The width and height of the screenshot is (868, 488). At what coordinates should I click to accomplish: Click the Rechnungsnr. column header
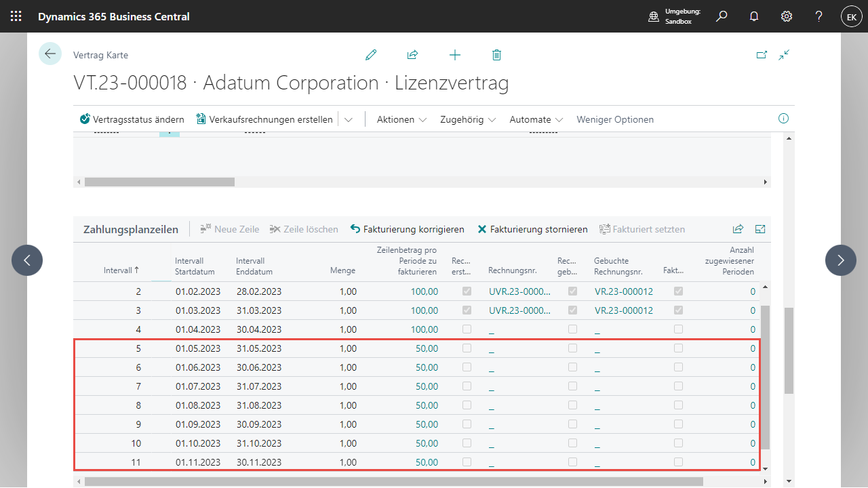[x=512, y=270]
